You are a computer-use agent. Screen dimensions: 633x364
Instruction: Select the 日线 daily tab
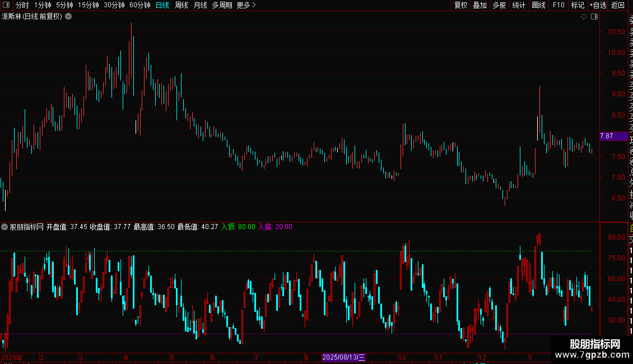(162, 5)
